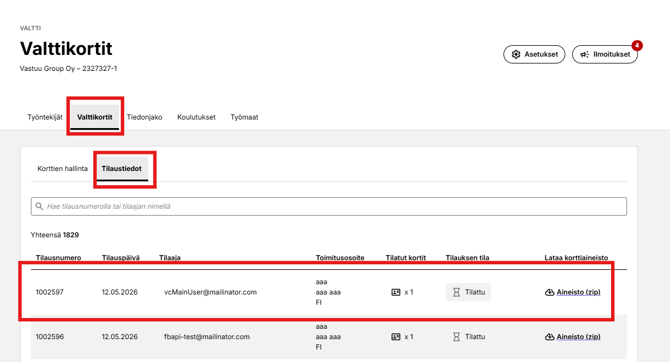Click cloud download icon for order 1002597
The width and height of the screenshot is (670, 362).
tap(550, 292)
